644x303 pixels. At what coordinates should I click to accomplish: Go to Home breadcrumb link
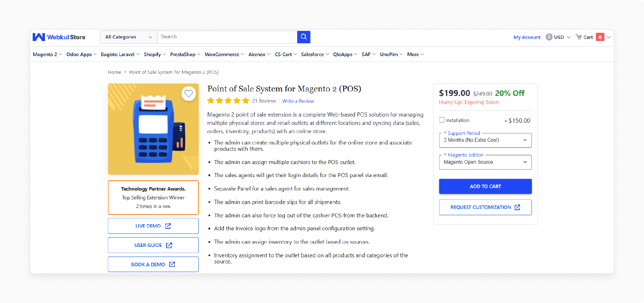coord(114,72)
